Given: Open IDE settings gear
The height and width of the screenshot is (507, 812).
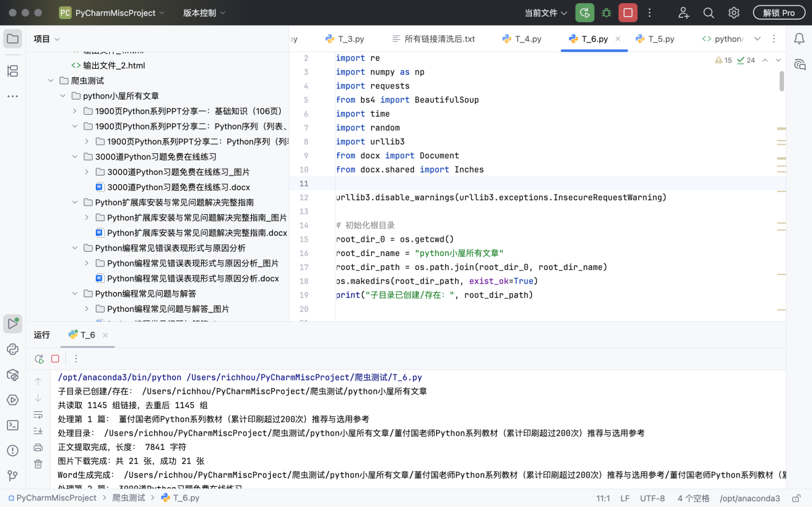Looking at the screenshot, I should (x=734, y=13).
